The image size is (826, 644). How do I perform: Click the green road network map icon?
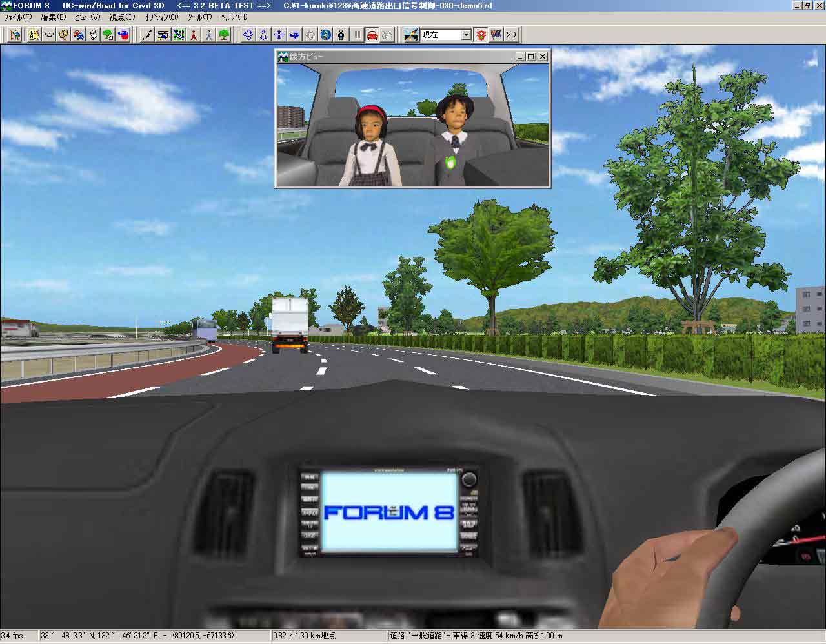(178, 35)
